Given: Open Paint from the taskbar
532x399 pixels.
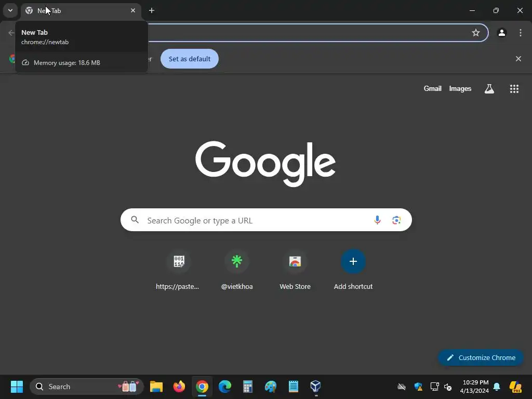Looking at the screenshot, I should coord(270,387).
